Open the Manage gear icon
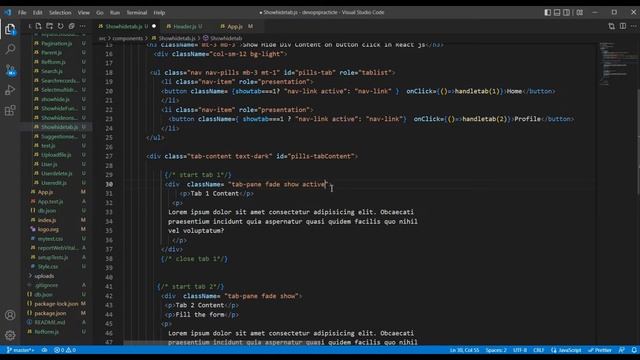This screenshot has width=640, height=360. [10, 335]
